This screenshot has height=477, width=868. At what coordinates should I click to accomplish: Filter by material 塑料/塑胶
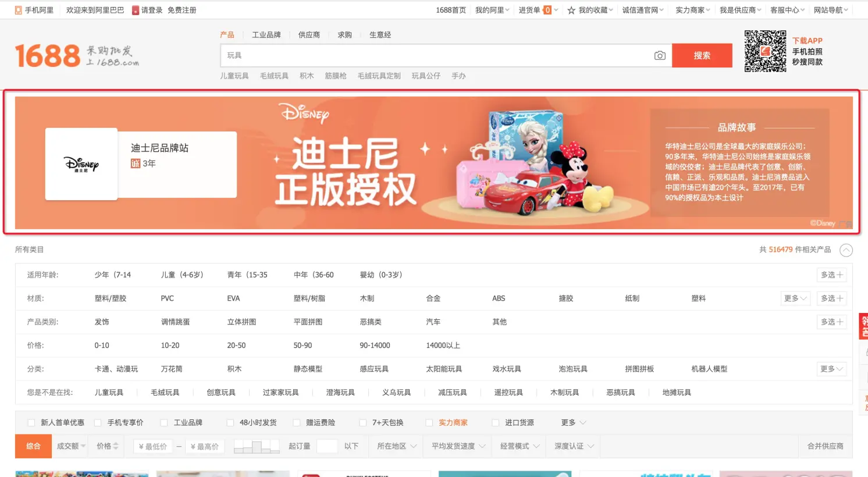point(111,298)
